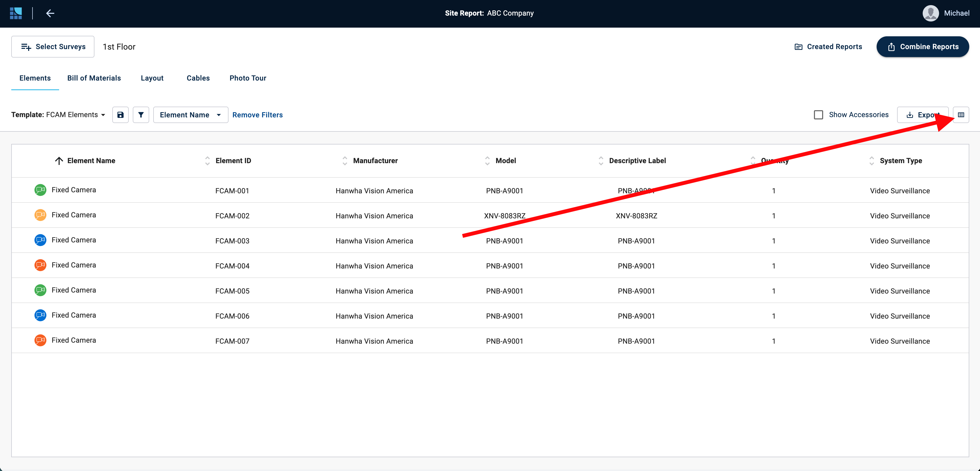Click the blue camera icon for FCAM-003

(40, 240)
